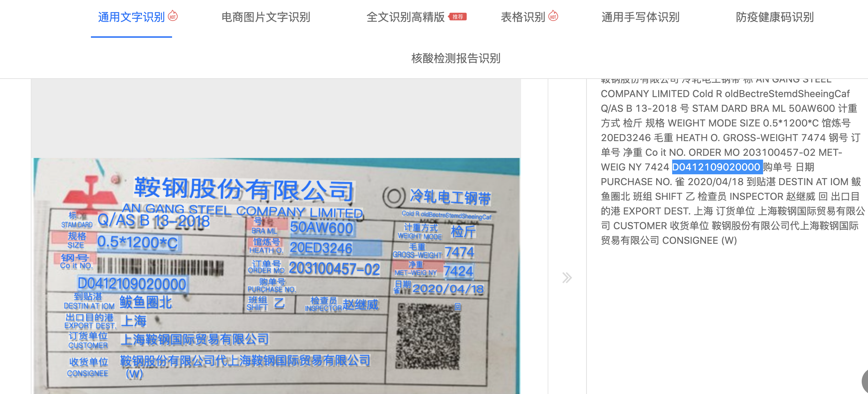The height and width of the screenshot is (394, 868).
Task: Select the 全文识别高精版 tab
Action: (x=405, y=17)
